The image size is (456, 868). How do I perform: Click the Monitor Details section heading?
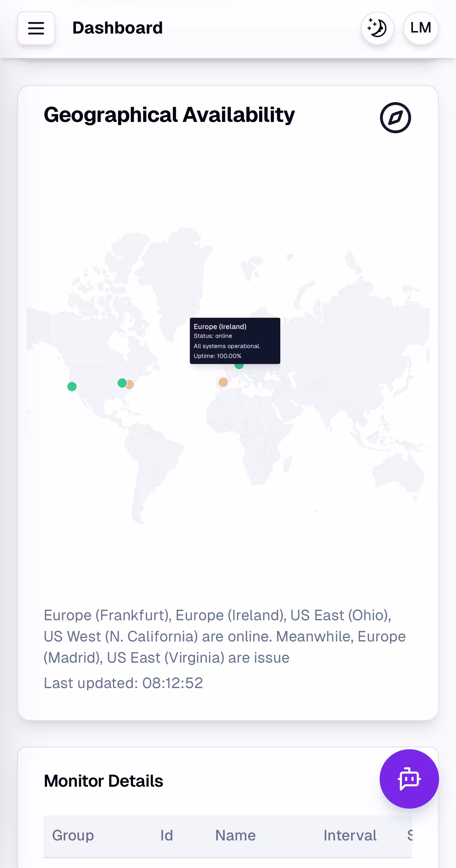point(103,781)
